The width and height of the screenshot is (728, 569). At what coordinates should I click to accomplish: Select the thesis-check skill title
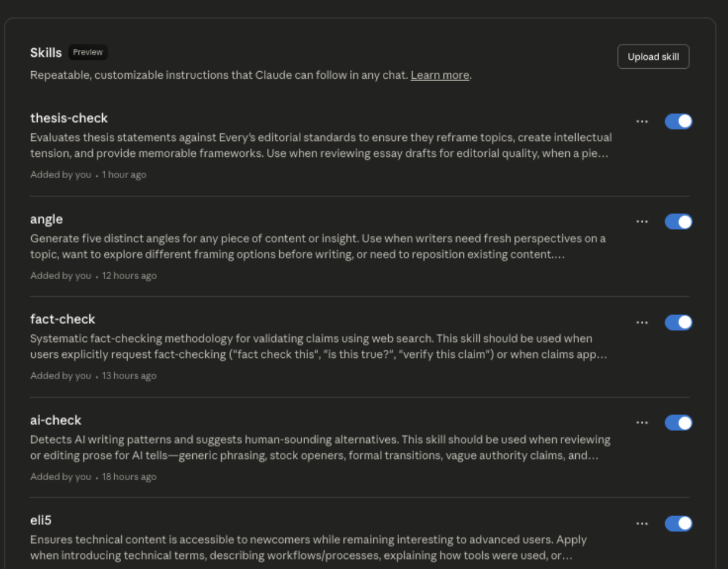[69, 118]
